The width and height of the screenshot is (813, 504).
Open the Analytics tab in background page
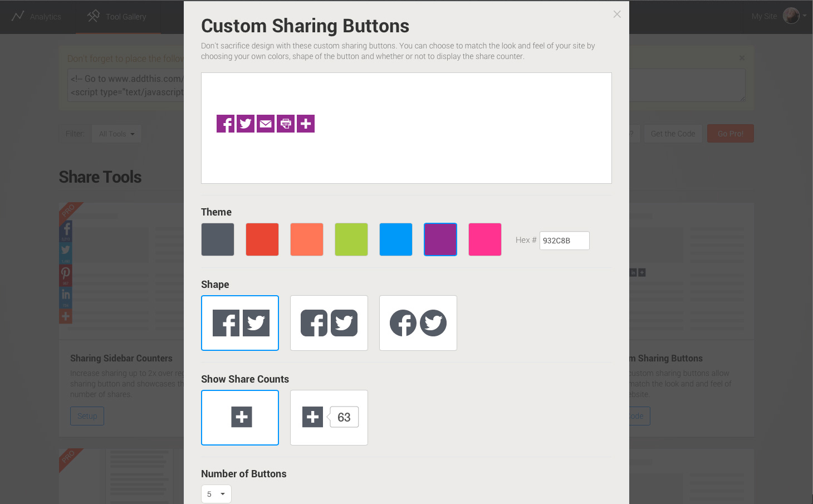pyautogui.click(x=37, y=17)
